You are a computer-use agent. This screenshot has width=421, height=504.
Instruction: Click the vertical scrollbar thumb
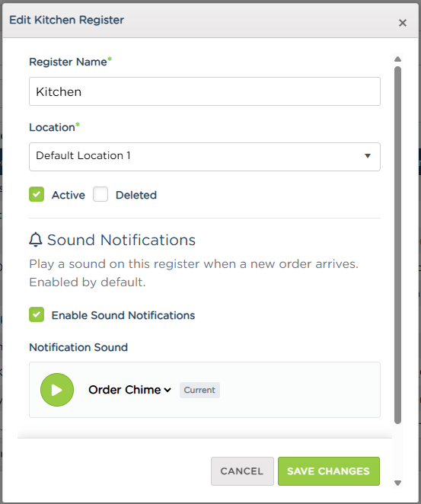(x=397, y=245)
